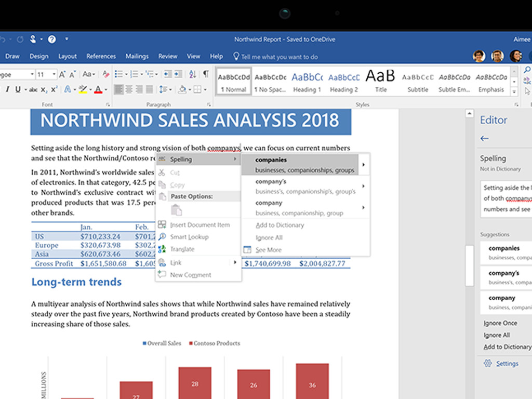The image size is (532, 399).
Task: Decrease font size with Shrink Font
Action: (72, 74)
